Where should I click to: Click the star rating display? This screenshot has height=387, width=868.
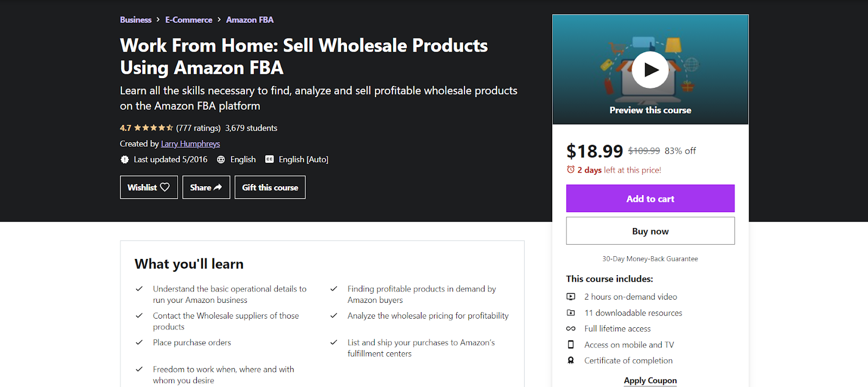click(x=154, y=128)
